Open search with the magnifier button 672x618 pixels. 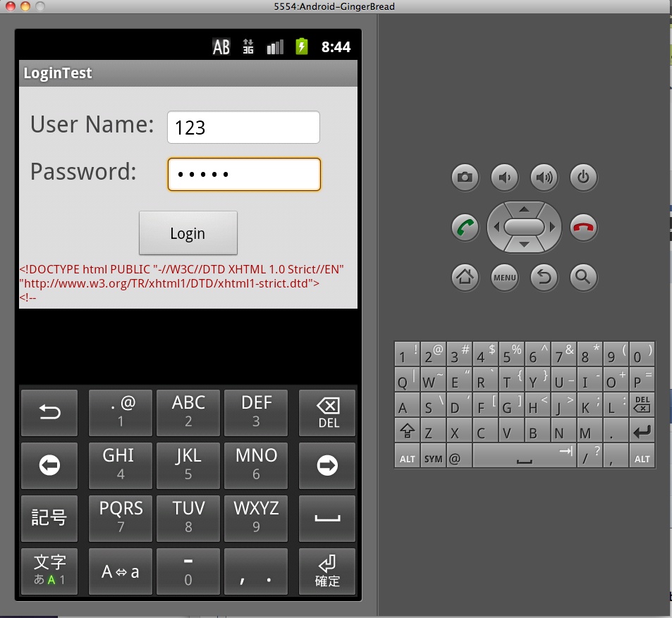coord(583,277)
